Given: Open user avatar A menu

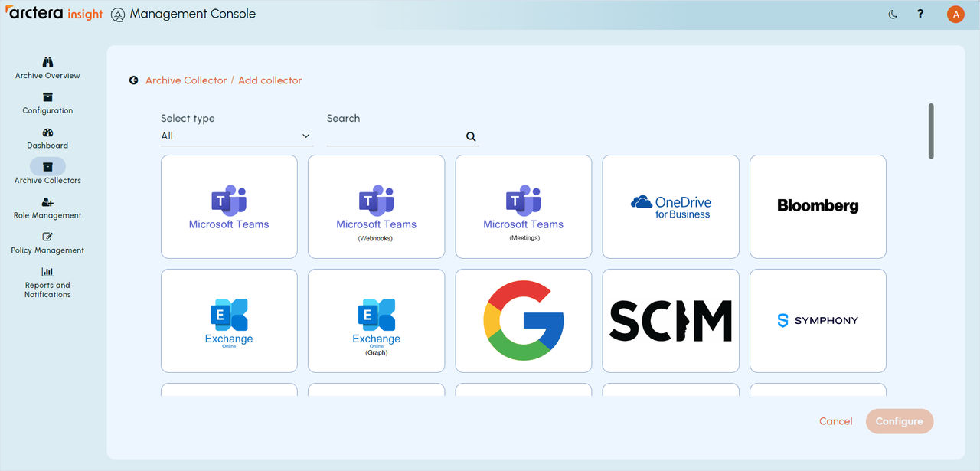Looking at the screenshot, I should 955,15.
